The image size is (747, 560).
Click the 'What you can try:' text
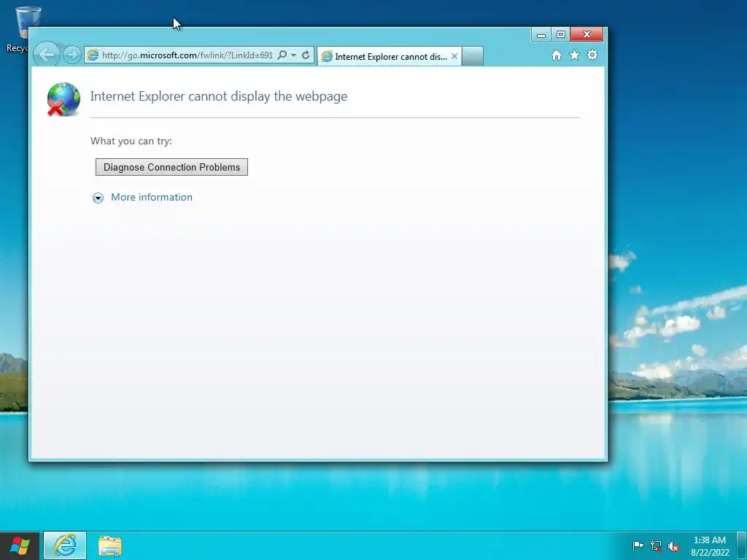coord(131,141)
